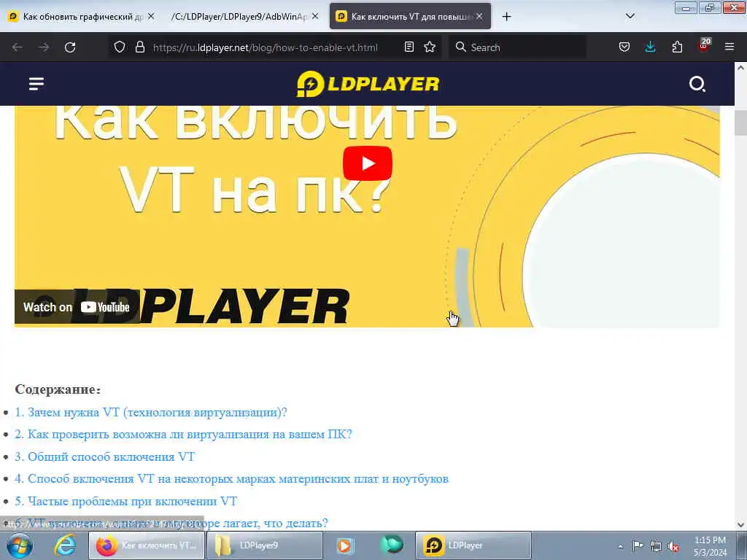Image resolution: width=747 pixels, height=560 pixels.
Task: Play the YouTube video
Action: (368, 163)
